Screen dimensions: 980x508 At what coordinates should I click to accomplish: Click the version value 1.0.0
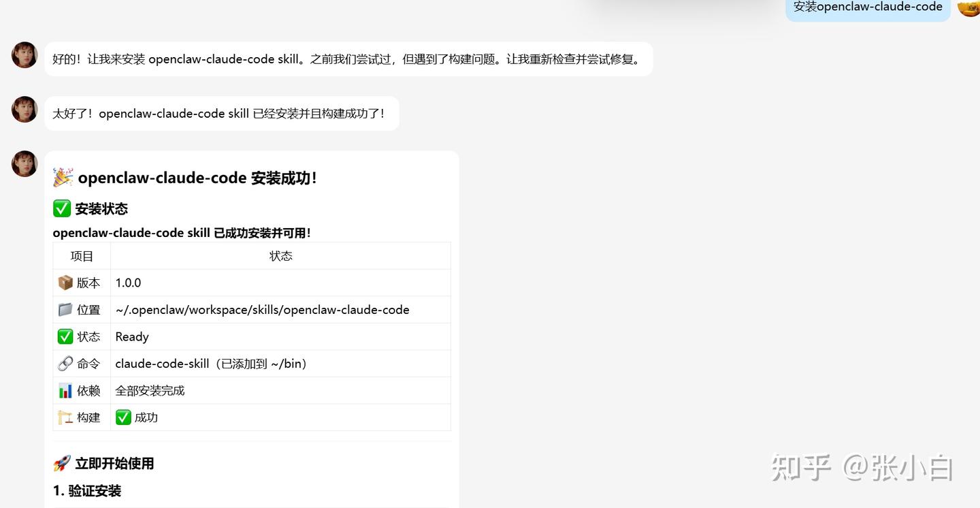pyautogui.click(x=129, y=283)
